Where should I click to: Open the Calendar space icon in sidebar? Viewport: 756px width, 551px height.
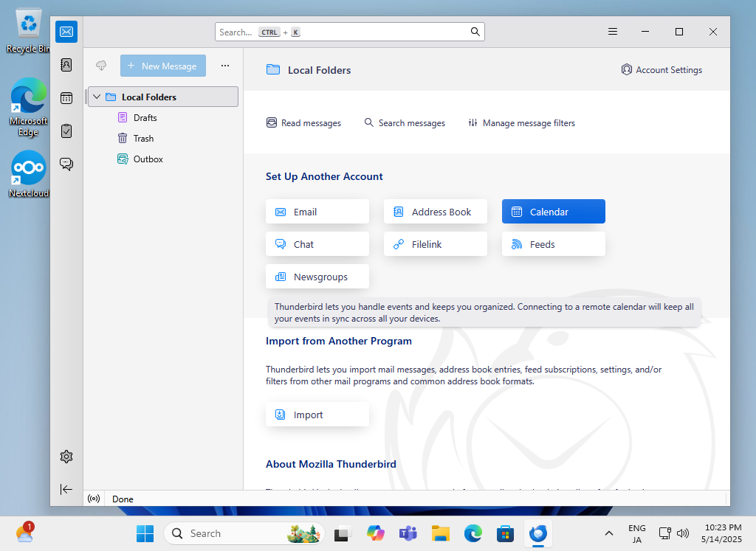(x=66, y=98)
